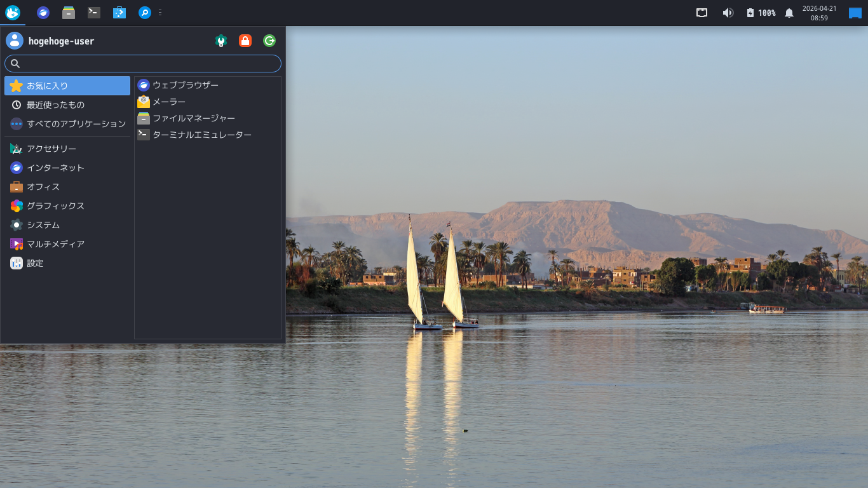Open the インターネット category
This screenshot has height=488, width=868.
[67, 168]
